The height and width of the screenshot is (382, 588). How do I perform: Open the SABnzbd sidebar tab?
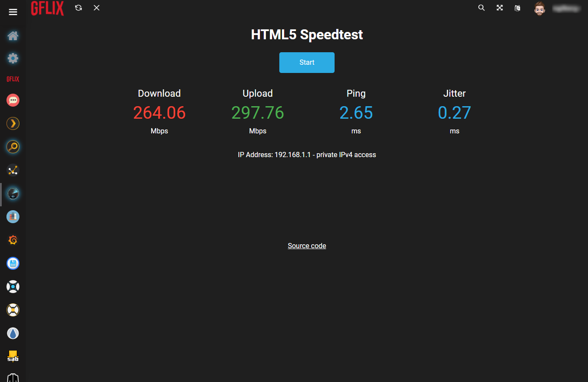tap(13, 356)
